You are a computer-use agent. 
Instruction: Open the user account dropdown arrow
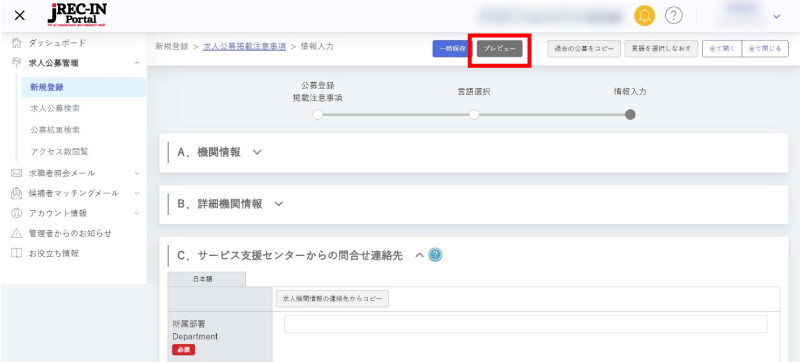click(x=777, y=17)
